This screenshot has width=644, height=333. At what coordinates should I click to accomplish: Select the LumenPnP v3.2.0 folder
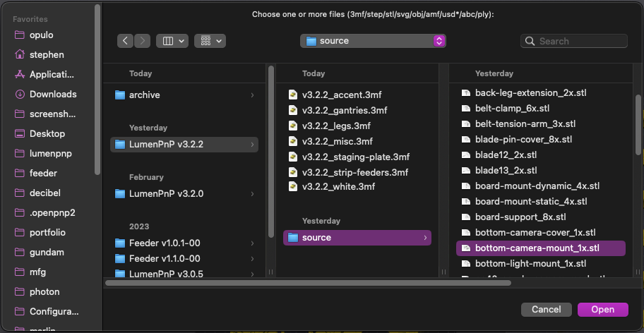point(166,193)
